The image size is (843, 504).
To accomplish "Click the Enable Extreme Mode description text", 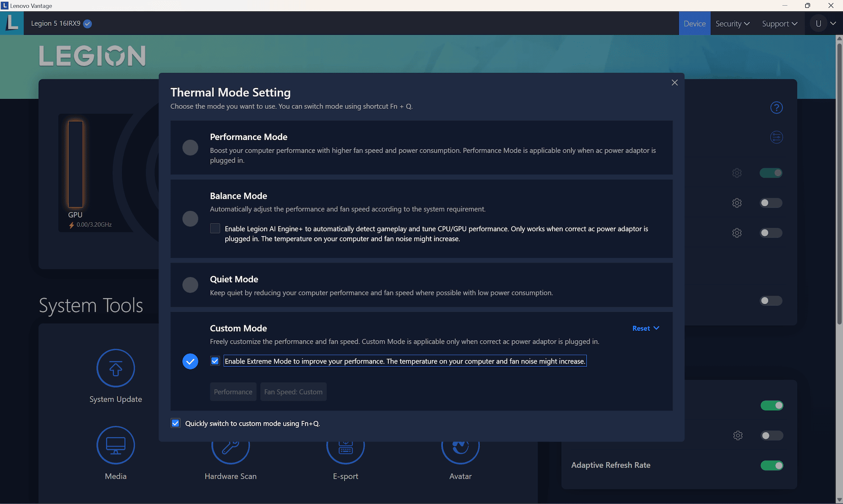I will coord(405,361).
